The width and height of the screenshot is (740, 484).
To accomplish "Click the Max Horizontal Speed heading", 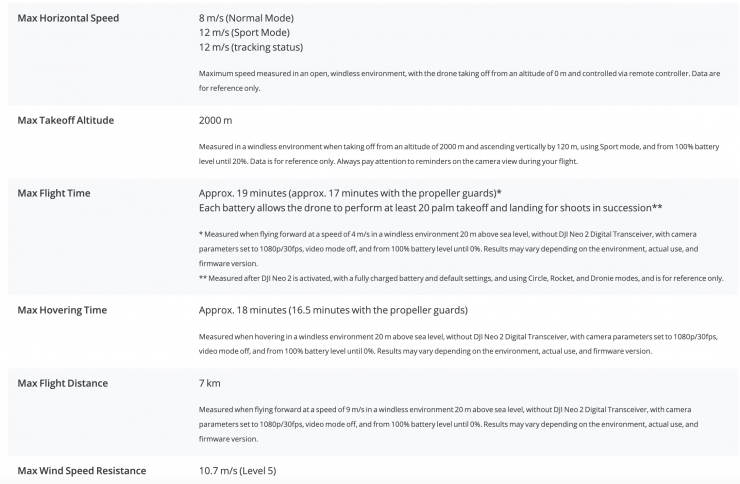I will coord(70,18).
